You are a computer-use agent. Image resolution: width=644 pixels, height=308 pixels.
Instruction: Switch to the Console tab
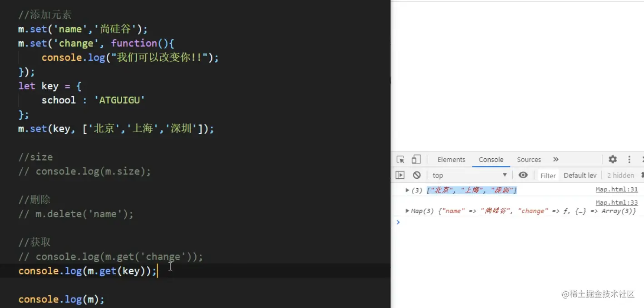point(491,159)
